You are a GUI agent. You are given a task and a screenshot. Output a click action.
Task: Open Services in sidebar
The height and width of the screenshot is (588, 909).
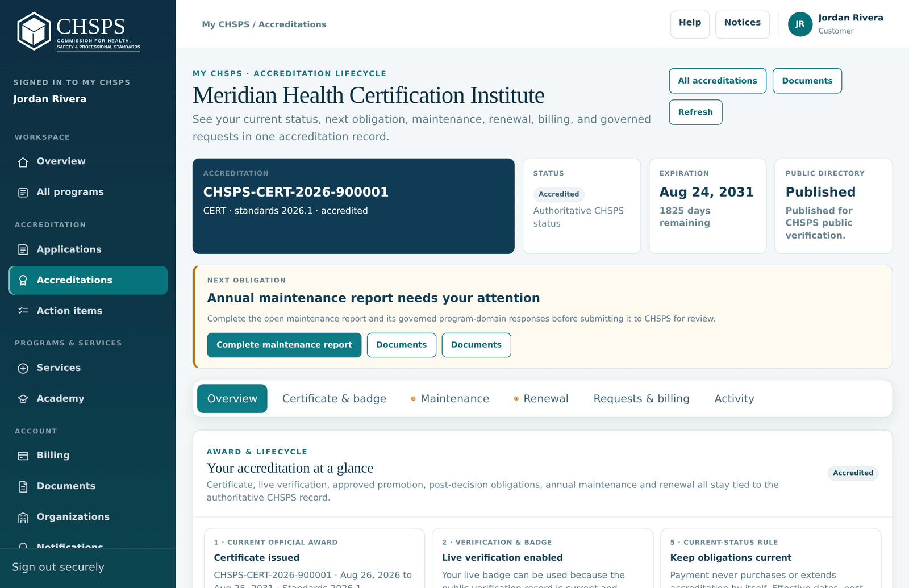point(88,368)
